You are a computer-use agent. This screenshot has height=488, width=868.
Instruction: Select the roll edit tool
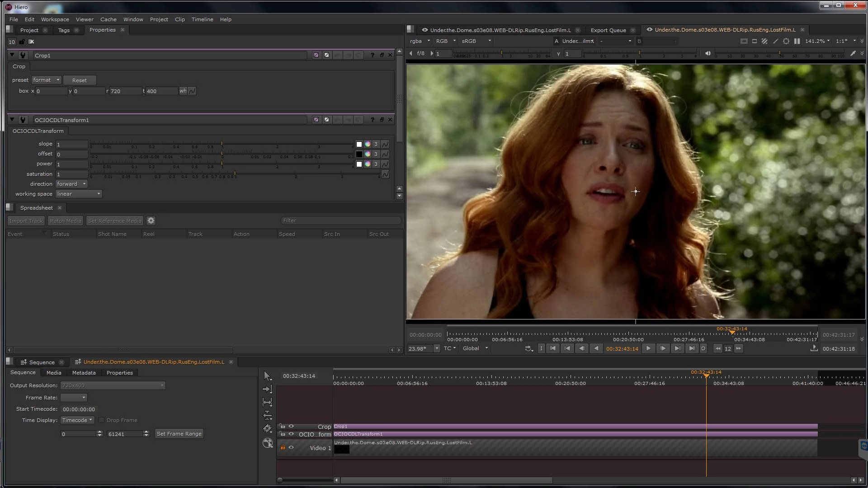pos(267,415)
